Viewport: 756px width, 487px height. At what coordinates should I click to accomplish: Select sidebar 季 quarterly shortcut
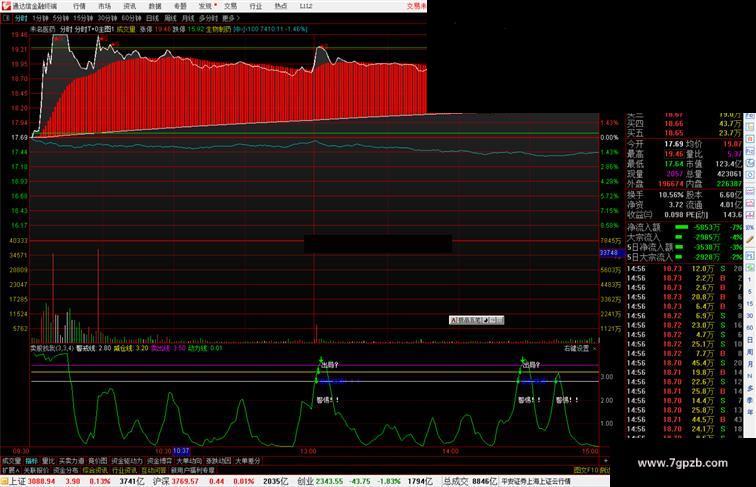point(750,400)
